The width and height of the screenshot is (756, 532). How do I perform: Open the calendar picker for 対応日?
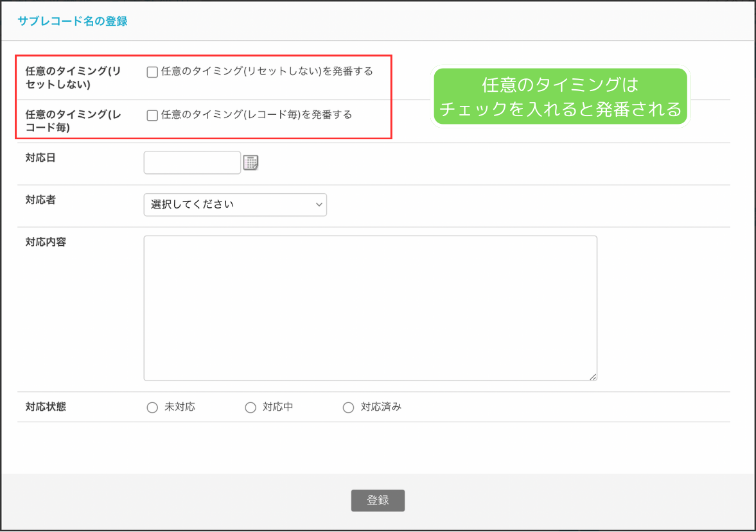coord(251,162)
